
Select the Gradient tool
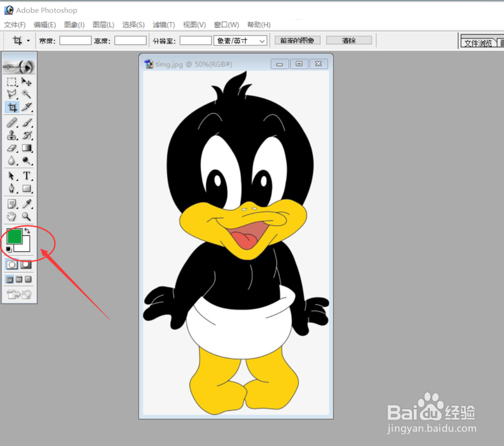click(27, 148)
